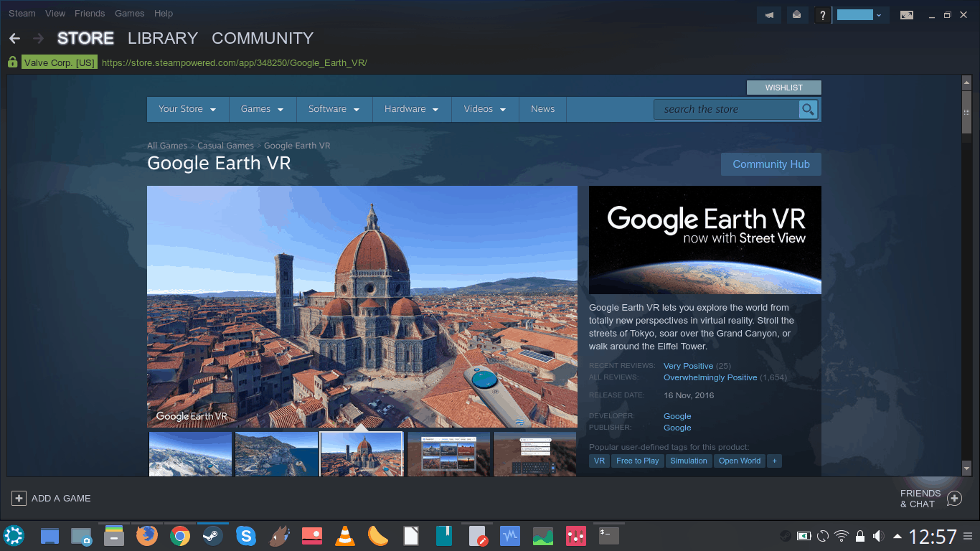The image size is (980, 551).
Task: Open the file manager drawer taskbar icon
Action: click(113, 535)
